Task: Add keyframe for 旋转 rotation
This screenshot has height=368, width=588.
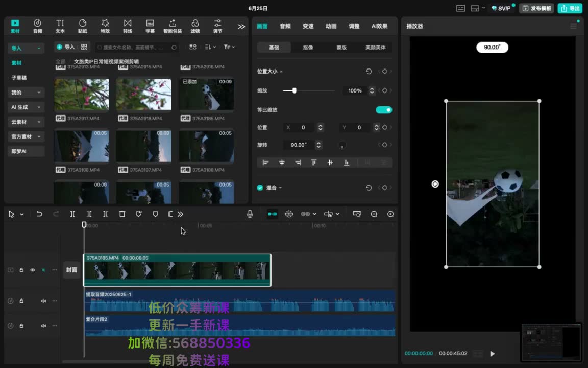Action: (x=384, y=145)
